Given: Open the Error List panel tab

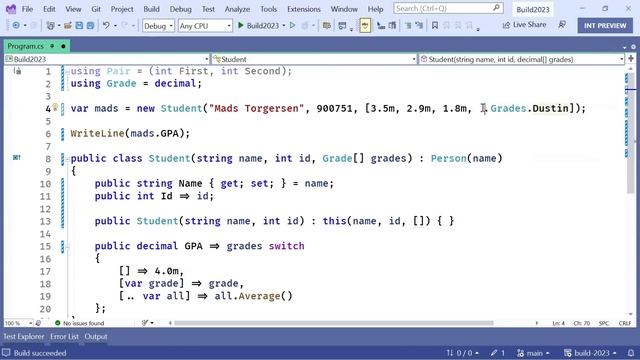Looking at the screenshot, I should [64, 337].
